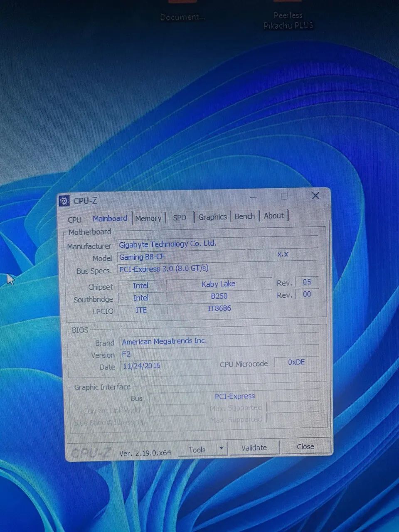Click the Validate button
The height and width of the screenshot is (532, 399).
pos(254,448)
